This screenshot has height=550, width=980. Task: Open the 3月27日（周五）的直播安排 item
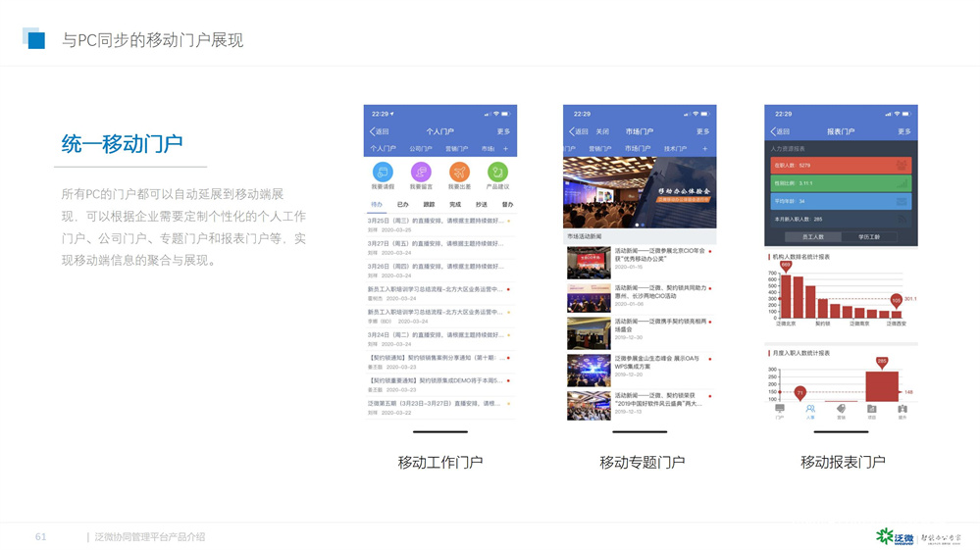tap(439, 248)
